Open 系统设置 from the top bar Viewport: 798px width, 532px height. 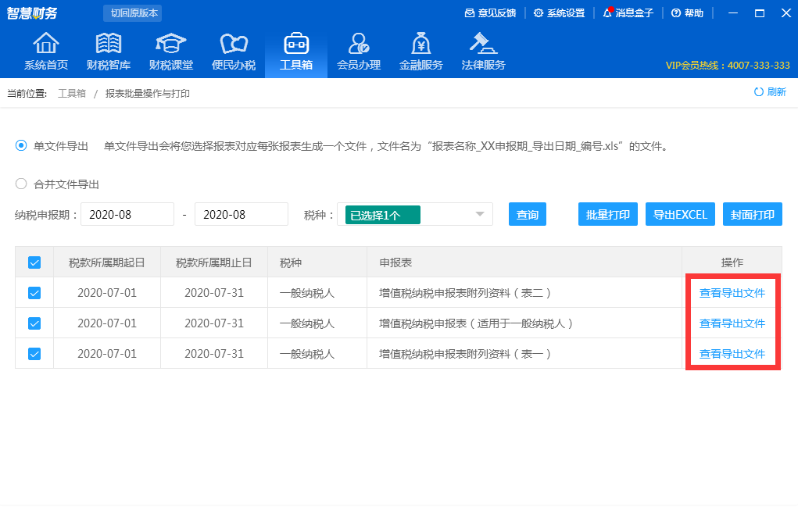pos(560,13)
